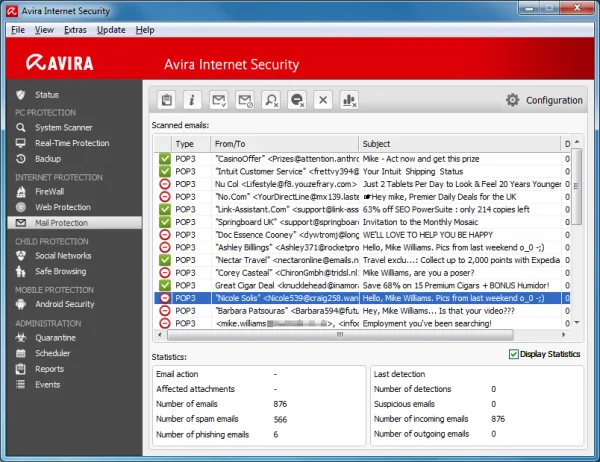Open the Update menu

click(111, 30)
